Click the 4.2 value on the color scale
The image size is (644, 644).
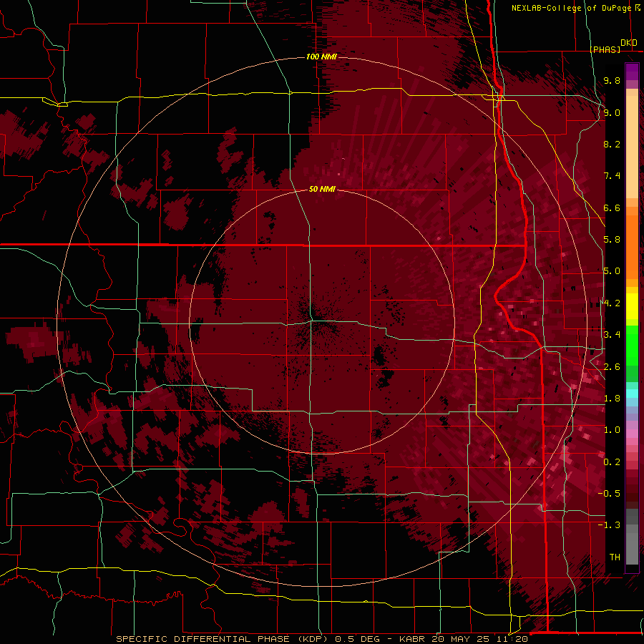612,303
